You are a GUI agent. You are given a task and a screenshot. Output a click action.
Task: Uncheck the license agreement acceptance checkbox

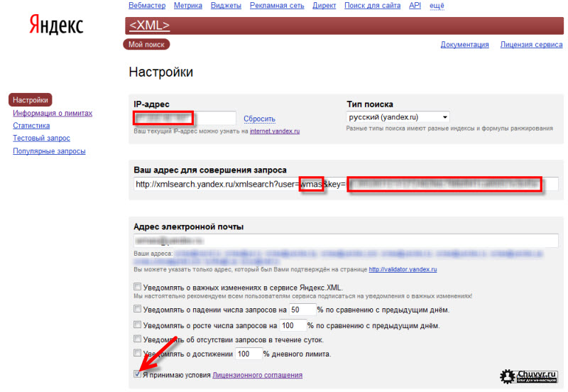[137, 374]
